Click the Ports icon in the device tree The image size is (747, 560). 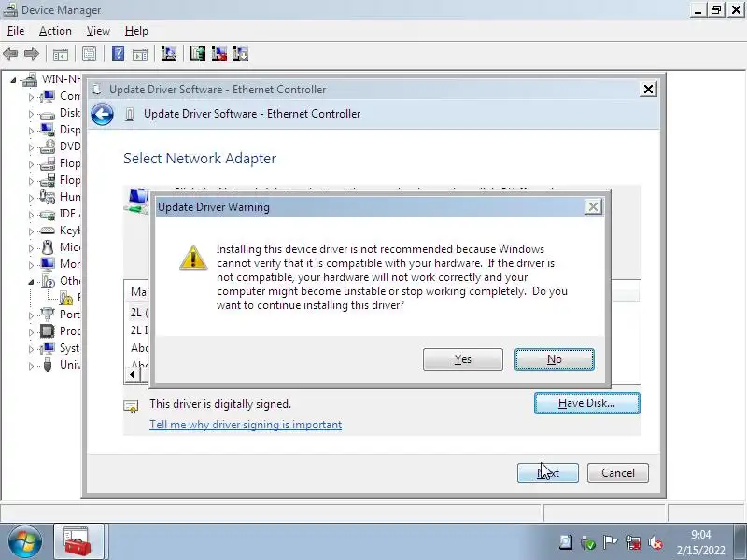pyautogui.click(x=48, y=315)
